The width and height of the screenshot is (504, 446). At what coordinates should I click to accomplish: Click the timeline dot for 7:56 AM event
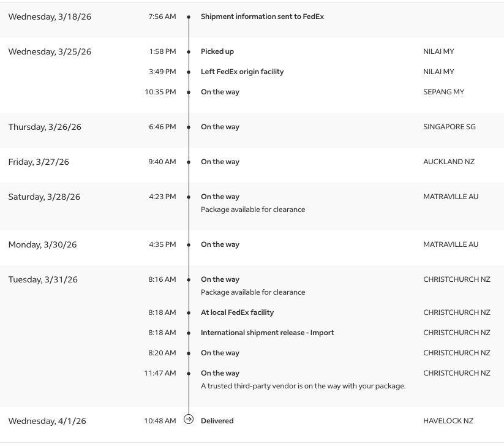189,17
